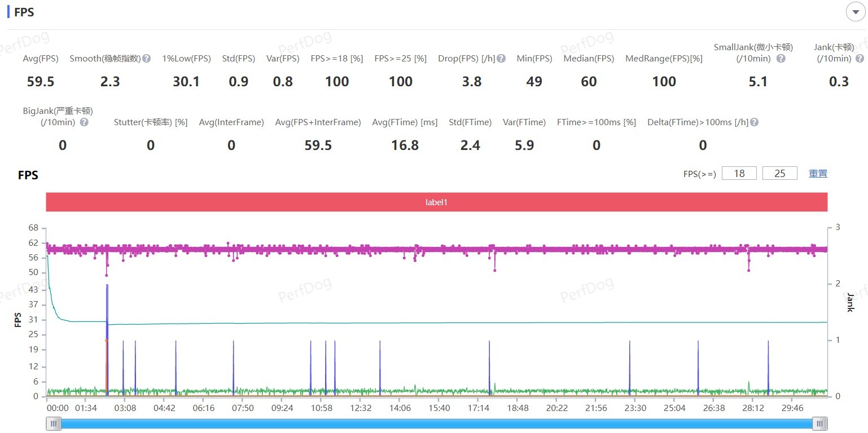
Task: Click the blue time range slider track
Action: tap(436, 423)
